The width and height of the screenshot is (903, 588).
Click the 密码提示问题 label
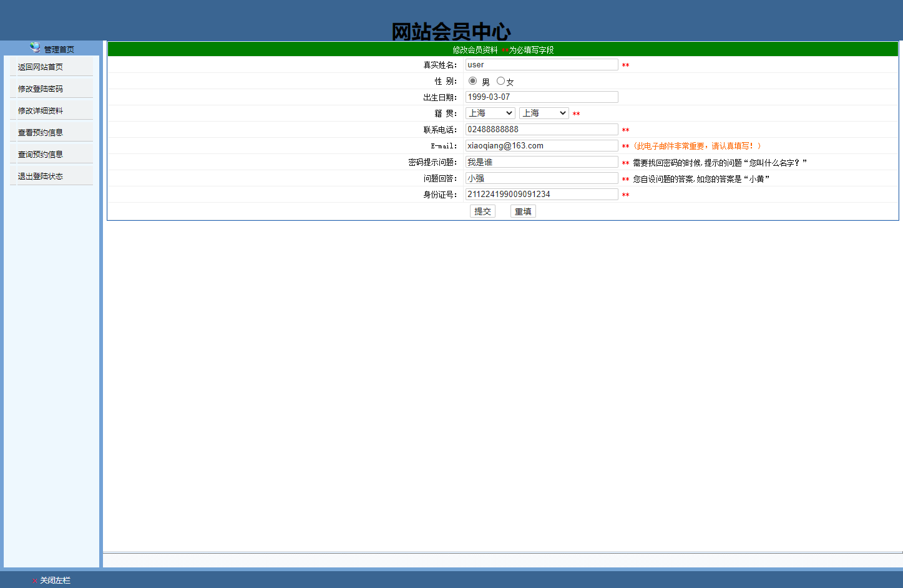pos(432,162)
